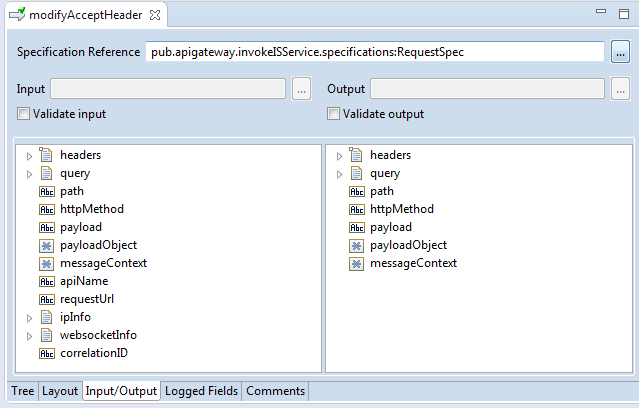Click the payloadObject icon in input tree
This screenshot has height=408, width=639.
[x=46, y=245]
